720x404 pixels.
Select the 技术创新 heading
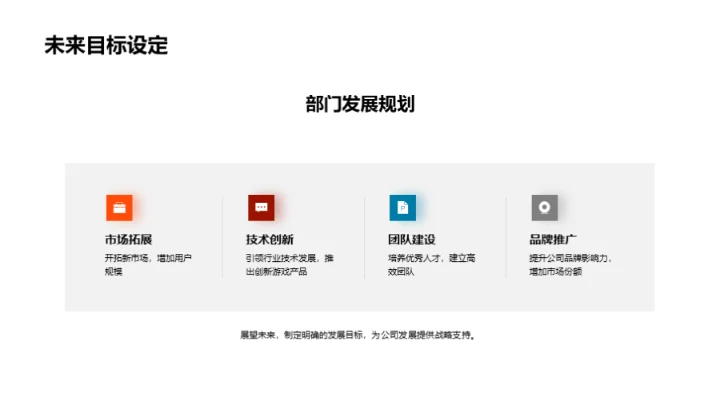coord(270,240)
